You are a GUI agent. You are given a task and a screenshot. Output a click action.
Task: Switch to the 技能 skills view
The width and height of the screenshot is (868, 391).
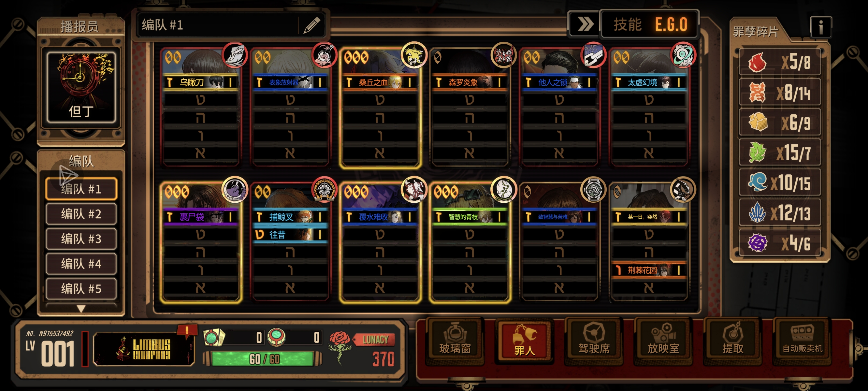pos(627,25)
